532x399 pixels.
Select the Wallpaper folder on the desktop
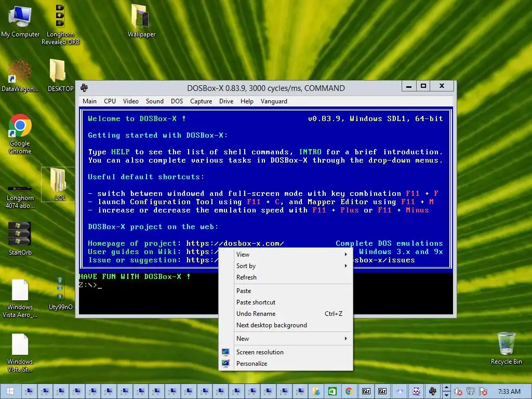pyautogui.click(x=141, y=20)
